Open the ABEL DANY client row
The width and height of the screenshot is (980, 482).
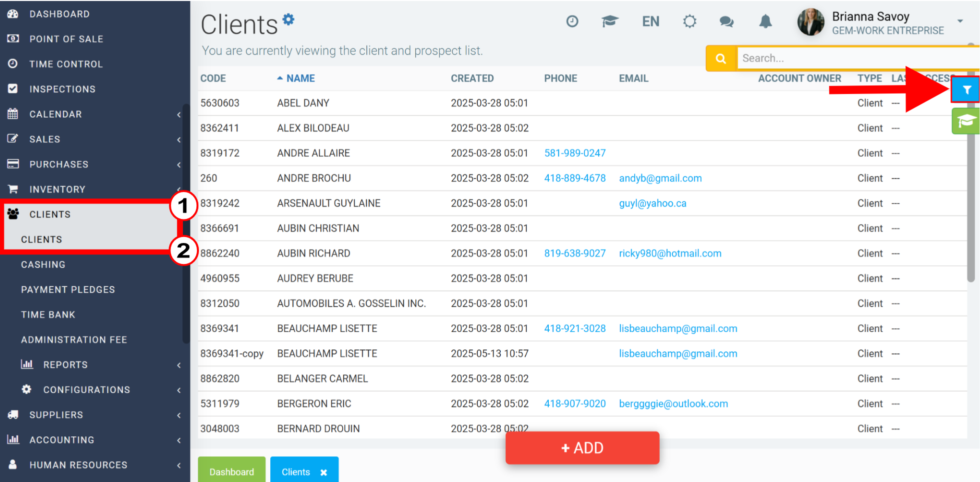[582, 103]
